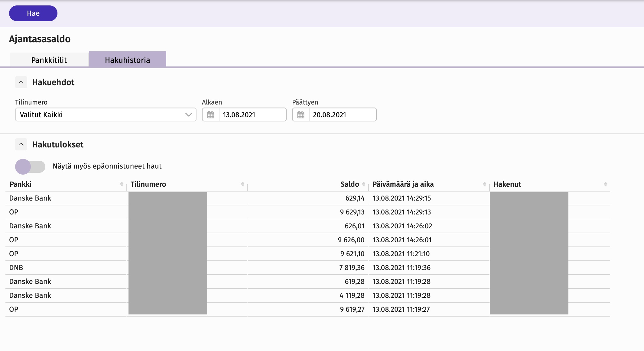Sort by Hakenut column arrows
The width and height of the screenshot is (644, 351).
[605, 184]
